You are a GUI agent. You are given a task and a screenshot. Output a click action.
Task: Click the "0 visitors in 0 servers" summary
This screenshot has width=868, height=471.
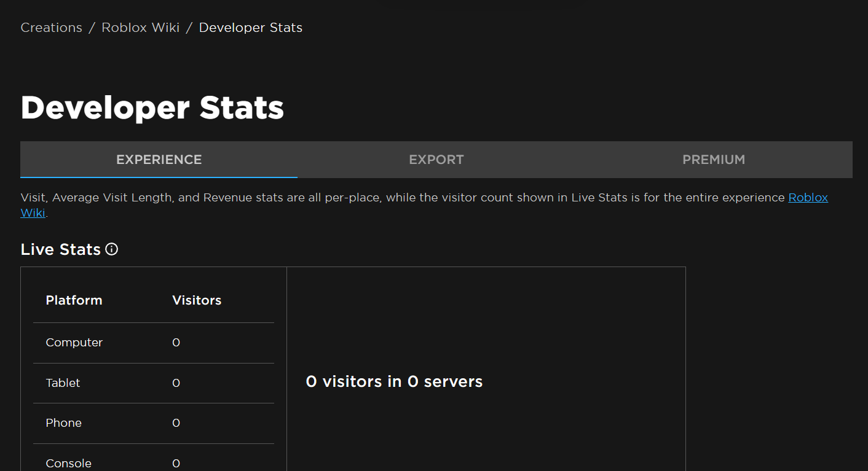(x=394, y=382)
